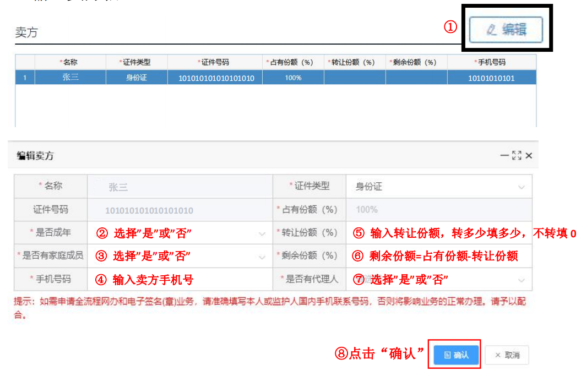Click the 转让份额 (%) input field in dialog
The width and height of the screenshot is (581, 392).
(438, 233)
